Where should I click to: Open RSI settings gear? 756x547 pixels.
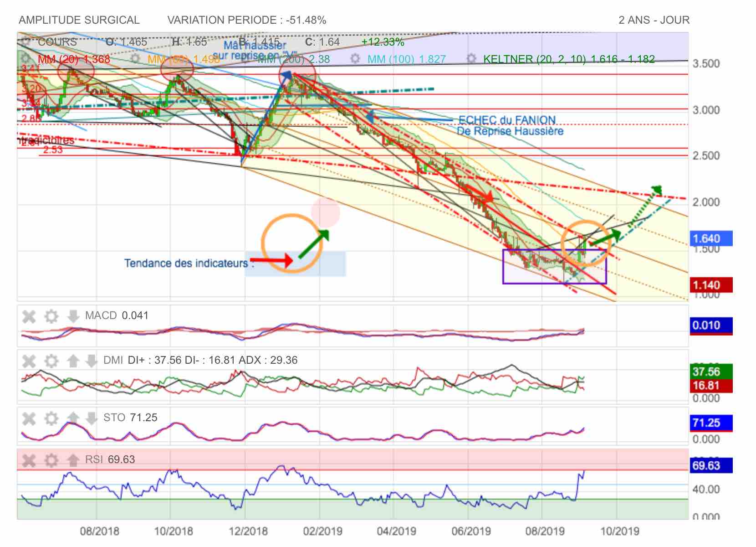[51, 460]
